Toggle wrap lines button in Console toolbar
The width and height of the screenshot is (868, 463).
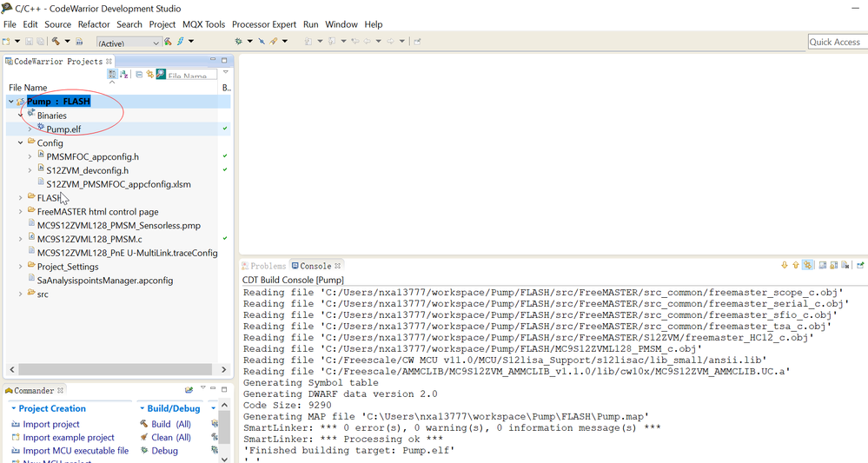pos(808,265)
